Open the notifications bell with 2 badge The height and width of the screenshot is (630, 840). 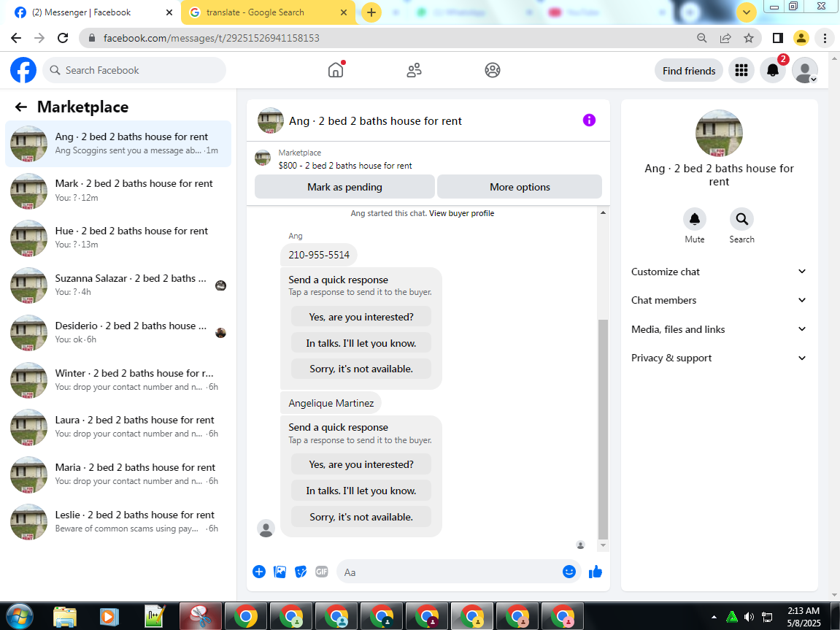tap(773, 70)
